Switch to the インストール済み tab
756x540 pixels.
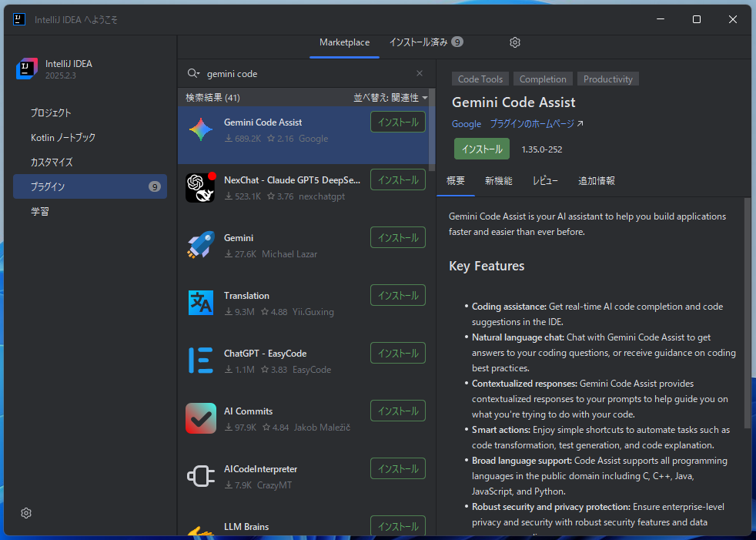(420, 42)
